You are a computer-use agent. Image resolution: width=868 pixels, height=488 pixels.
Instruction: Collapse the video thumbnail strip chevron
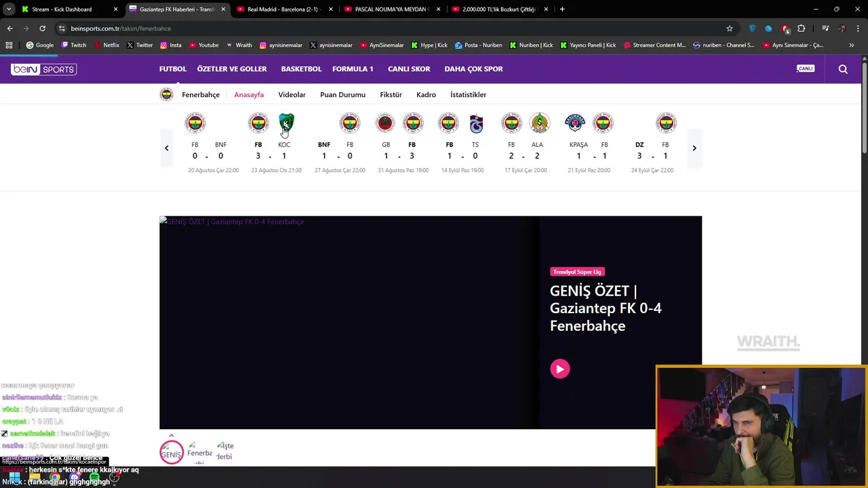[x=172, y=436]
